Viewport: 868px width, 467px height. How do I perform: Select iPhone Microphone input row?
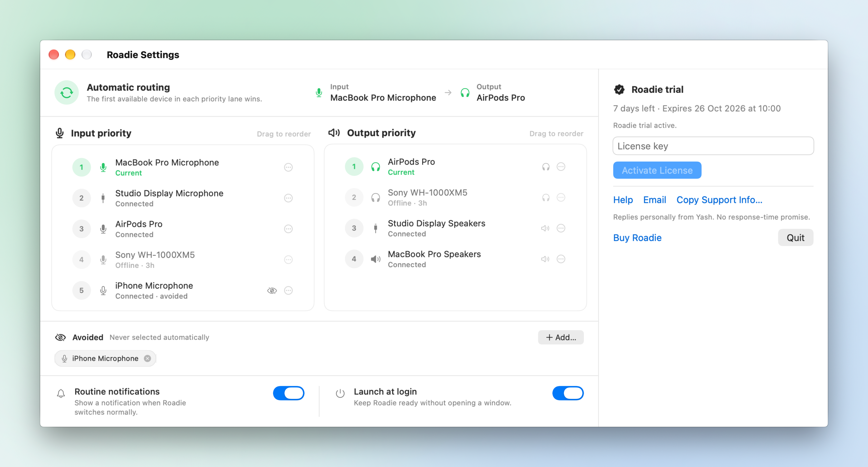pyautogui.click(x=183, y=290)
